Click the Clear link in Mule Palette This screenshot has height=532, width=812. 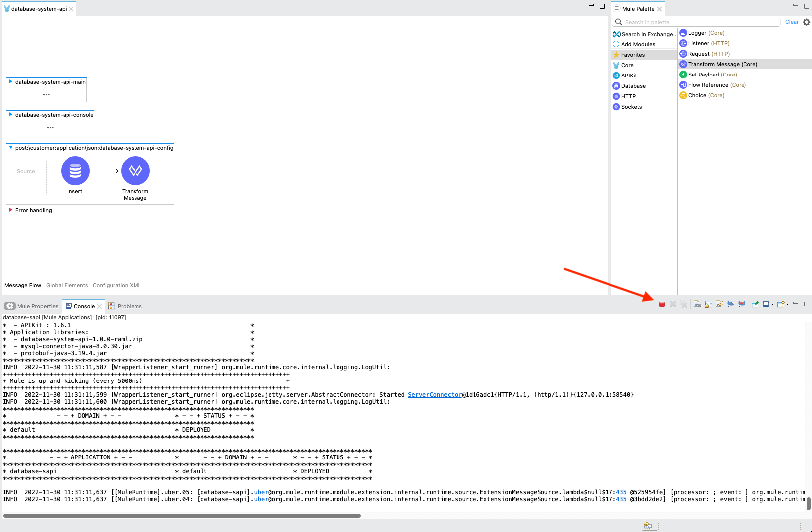792,22
